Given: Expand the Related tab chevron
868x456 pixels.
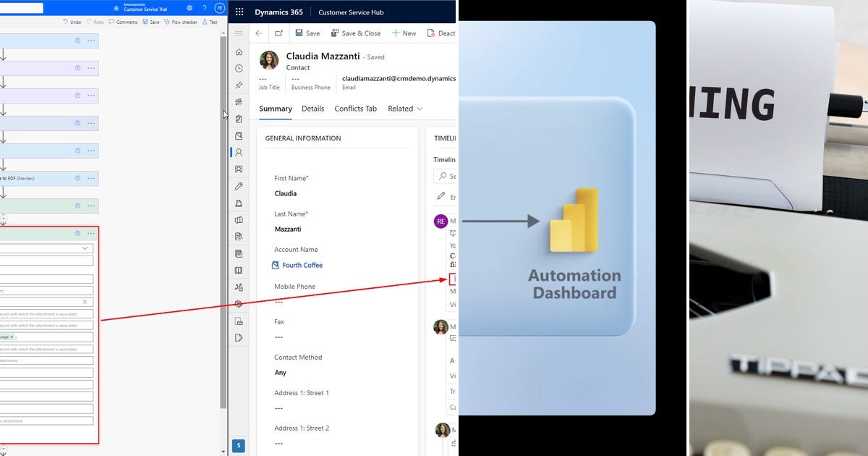Looking at the screenshot, I should coord(418,109).
